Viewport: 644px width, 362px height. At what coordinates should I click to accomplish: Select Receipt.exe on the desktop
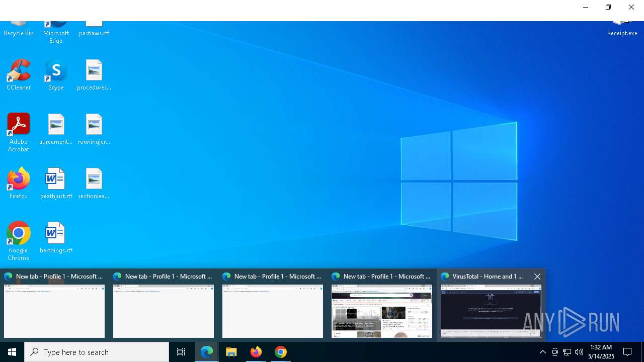coord(622,29)
